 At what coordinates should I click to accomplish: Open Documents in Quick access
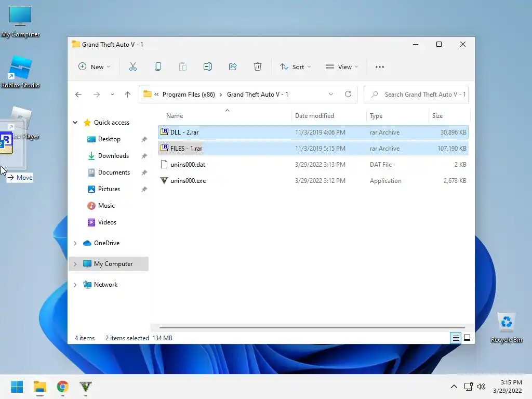114,172
